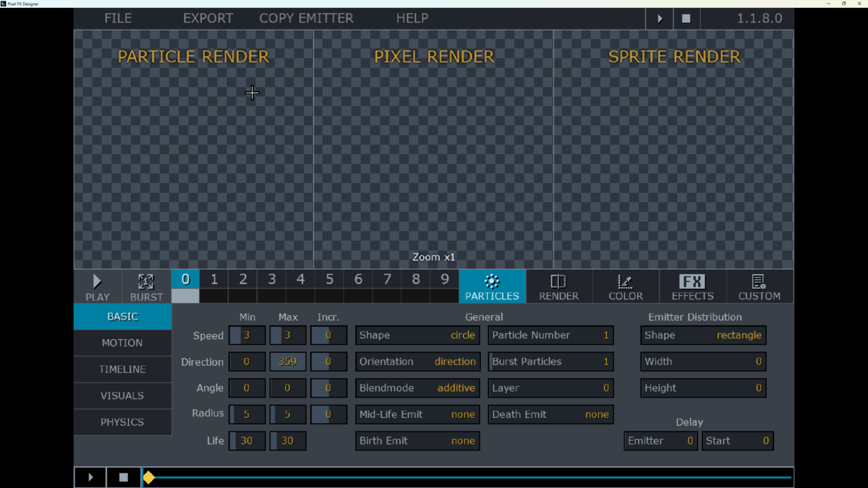Click the Radius Incr. field
The height and width of the screenshot is (488, 868).
[x=329, y=414]
